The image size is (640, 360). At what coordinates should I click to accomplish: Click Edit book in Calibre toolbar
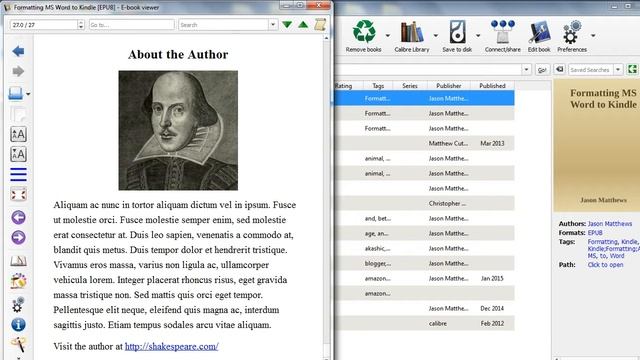click(539, 36)
